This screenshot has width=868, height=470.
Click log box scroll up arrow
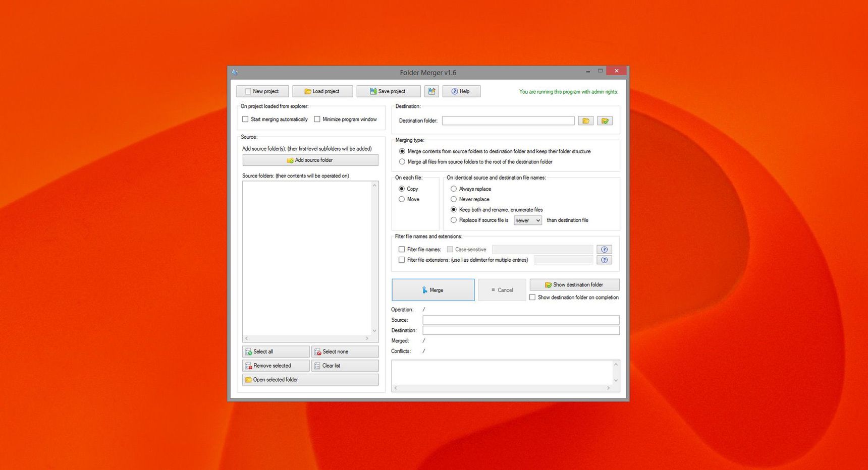coord(616,364)
